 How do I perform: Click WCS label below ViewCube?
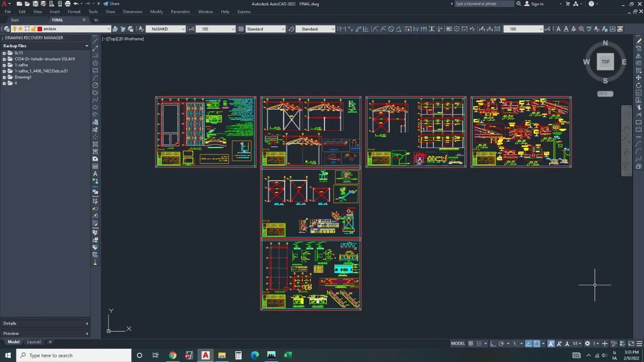click(x=605, y=94)
